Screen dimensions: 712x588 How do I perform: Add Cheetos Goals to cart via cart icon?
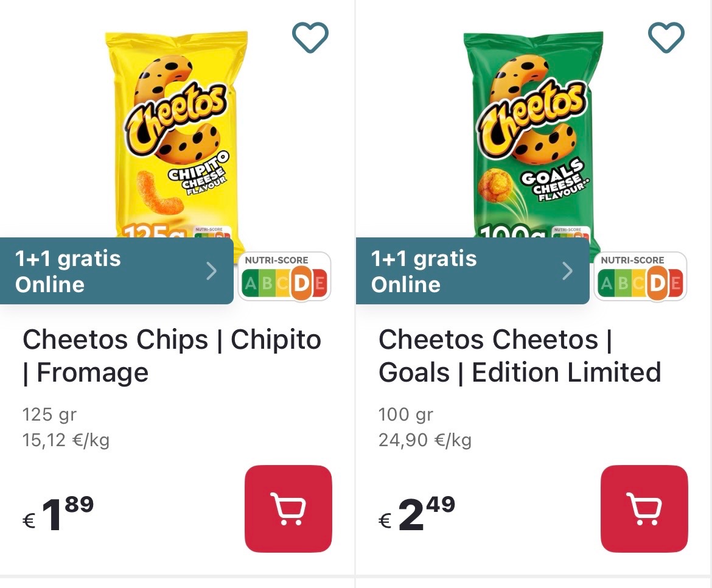644,509
